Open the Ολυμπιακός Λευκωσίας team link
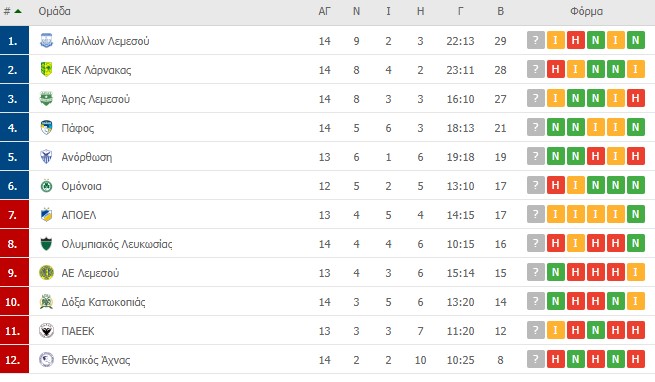The height and width of the screenshot is (382, 655). (117, 244)
